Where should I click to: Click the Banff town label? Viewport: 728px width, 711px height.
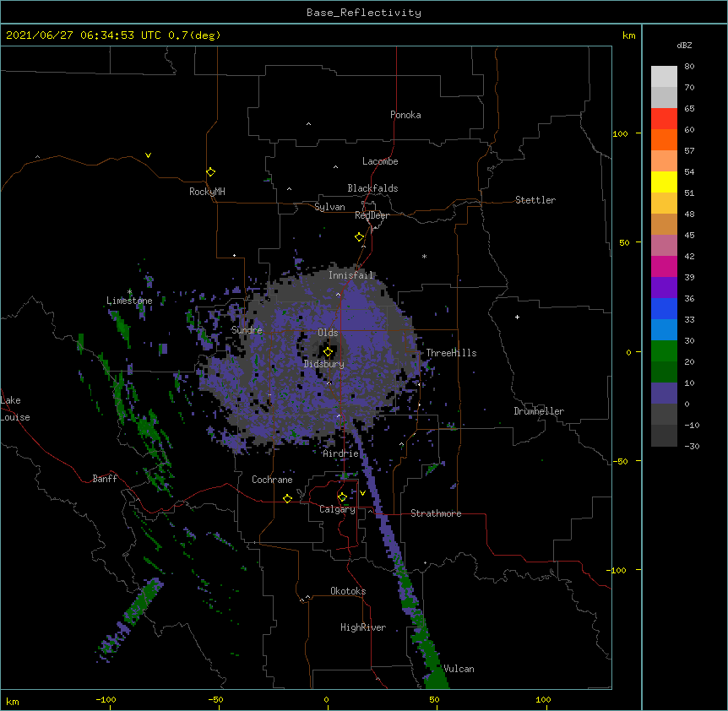tap(105, 479)
